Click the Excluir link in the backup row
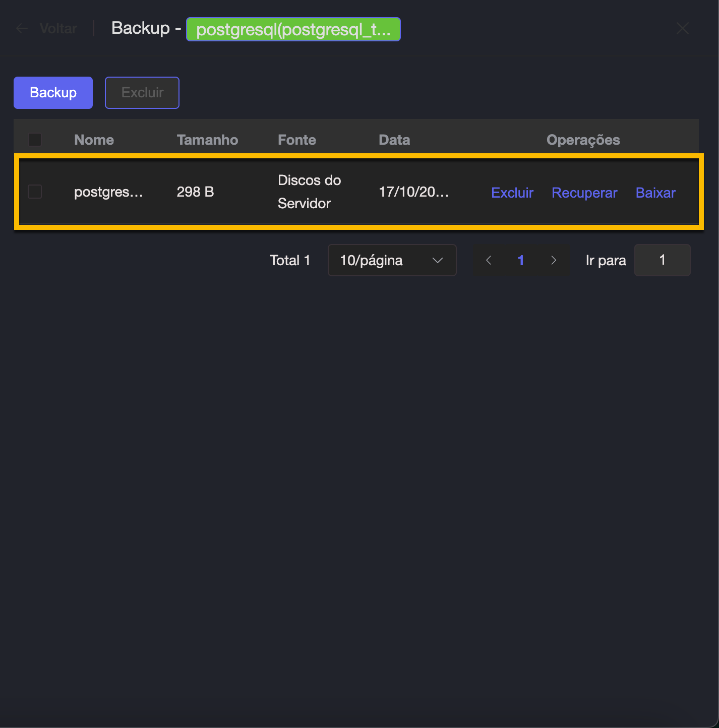 pyautogui.click(x=512, y=193)
